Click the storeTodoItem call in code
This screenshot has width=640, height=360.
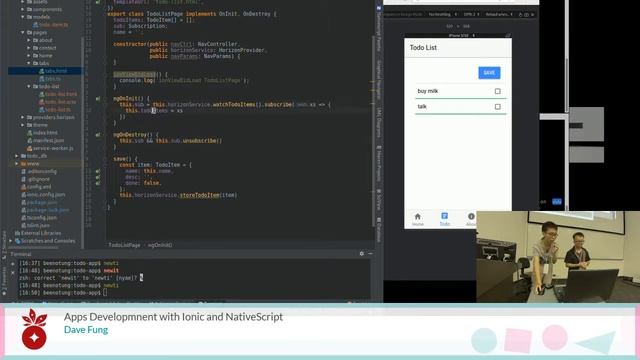(x=200, y=195)
